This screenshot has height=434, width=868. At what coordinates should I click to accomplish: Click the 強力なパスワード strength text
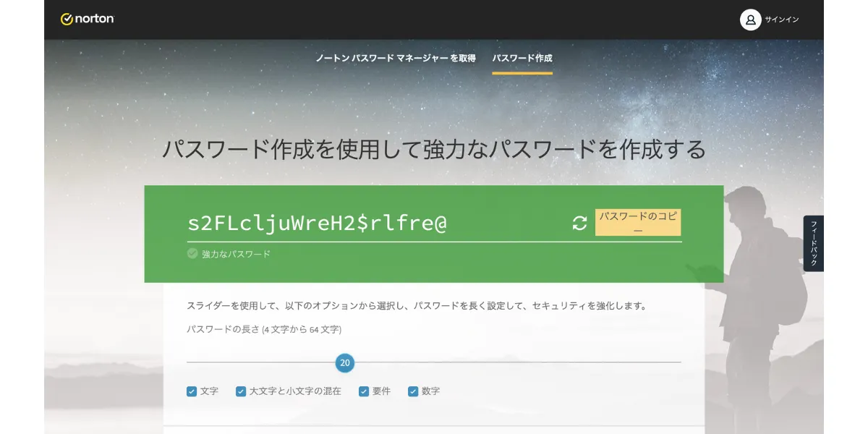pyautogui.click(x=236, y=254)
